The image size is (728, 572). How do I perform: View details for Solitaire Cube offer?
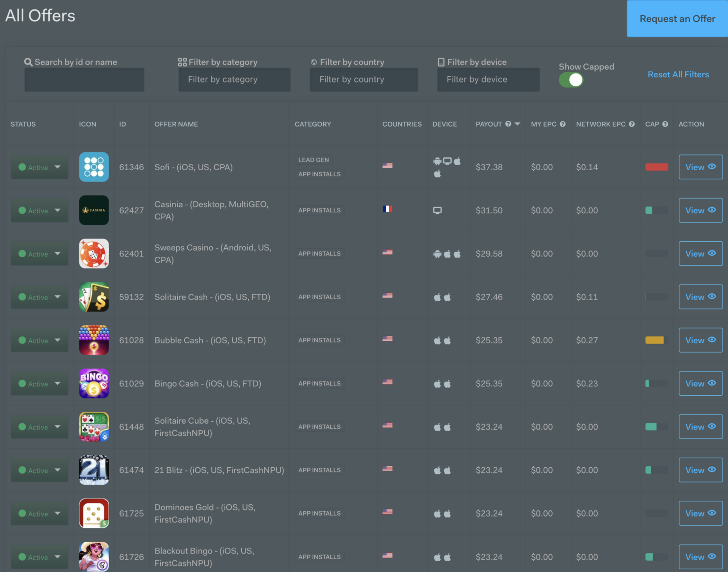701,427
